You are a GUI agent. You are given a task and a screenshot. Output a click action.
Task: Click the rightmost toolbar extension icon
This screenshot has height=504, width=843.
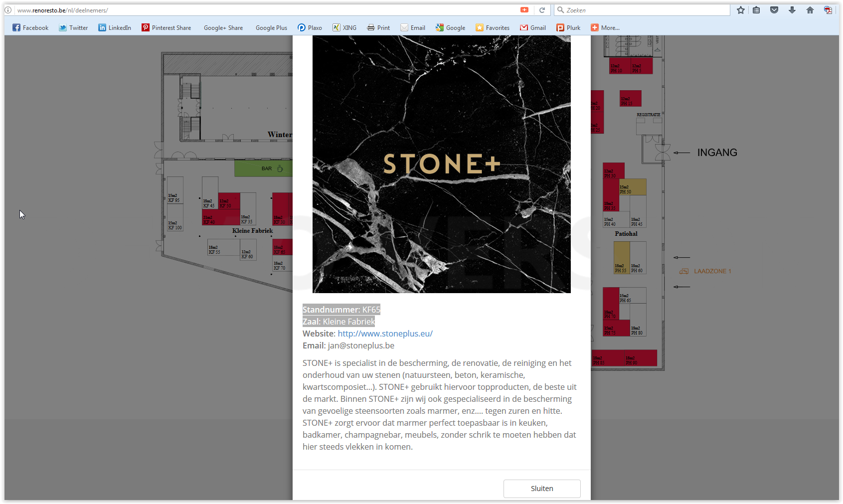pos(828,10)
